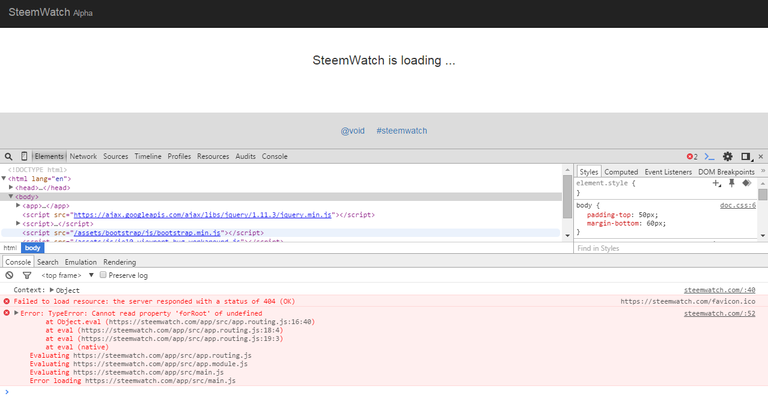The width and height of the screenshot is (768, 397).
Task: Click the Find in Styles field
Action: [x=666, y=248]
